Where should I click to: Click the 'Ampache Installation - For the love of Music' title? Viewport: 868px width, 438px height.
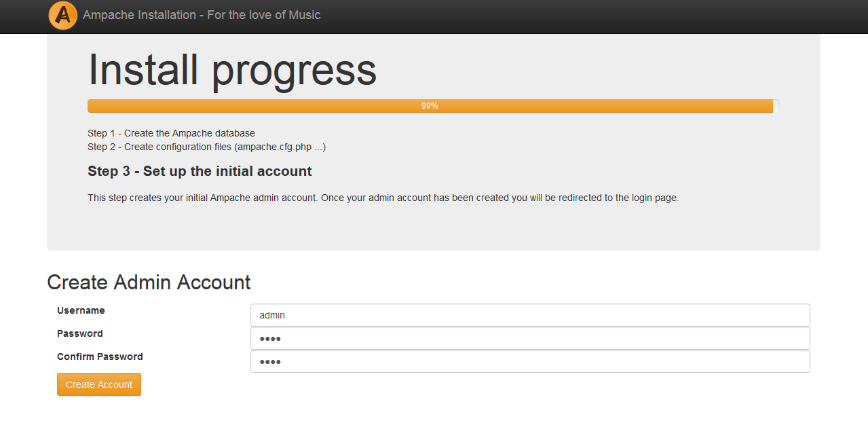[x=202, y=15]
